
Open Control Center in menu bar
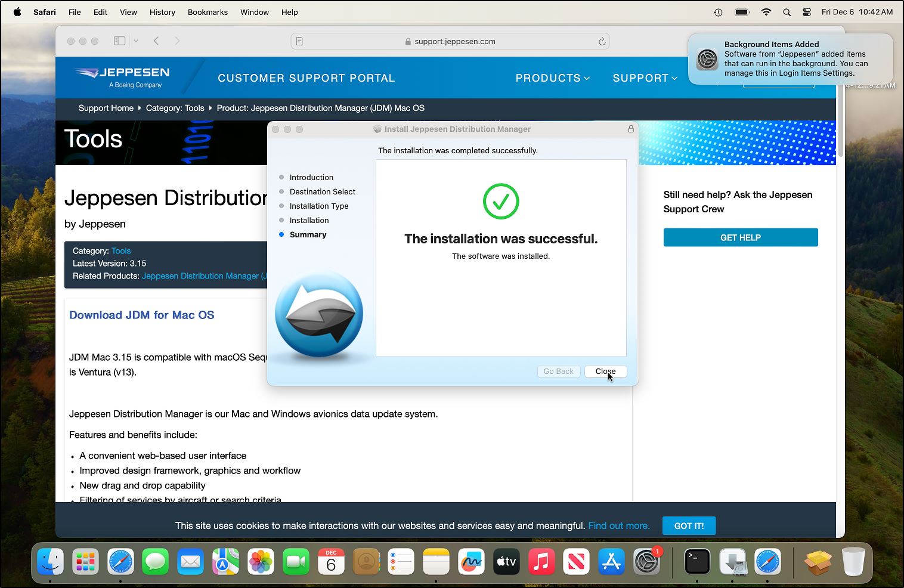click(807, 12)
